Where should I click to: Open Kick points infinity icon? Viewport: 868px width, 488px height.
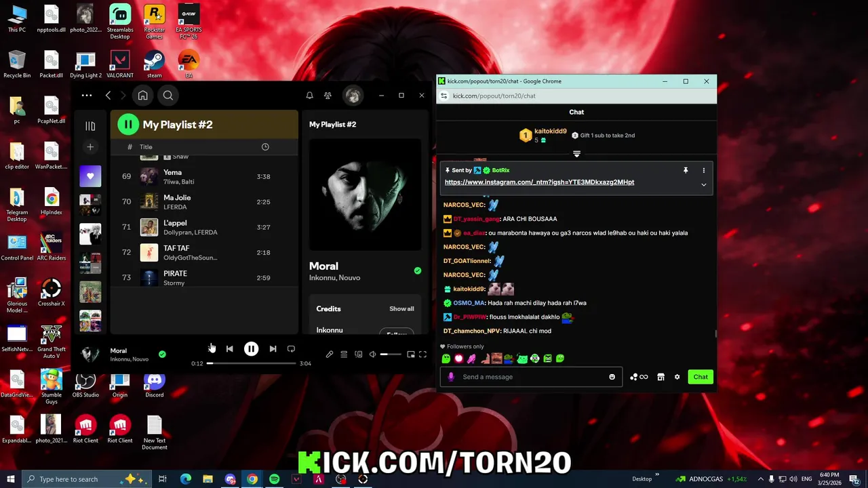click(x=639, y=377)
